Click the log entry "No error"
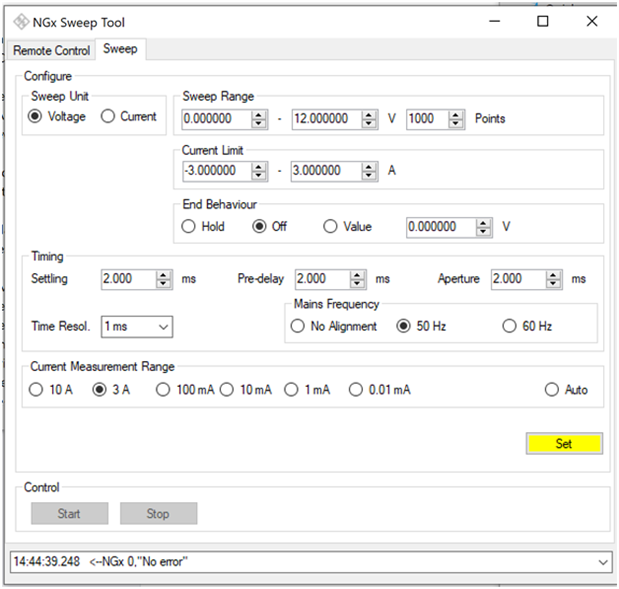 pos(101,562)
